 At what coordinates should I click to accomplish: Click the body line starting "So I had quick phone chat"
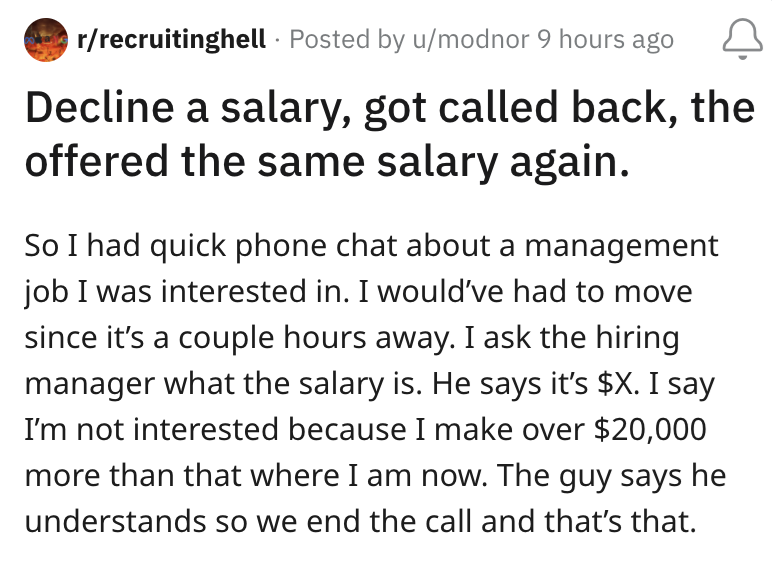(370, 244)
